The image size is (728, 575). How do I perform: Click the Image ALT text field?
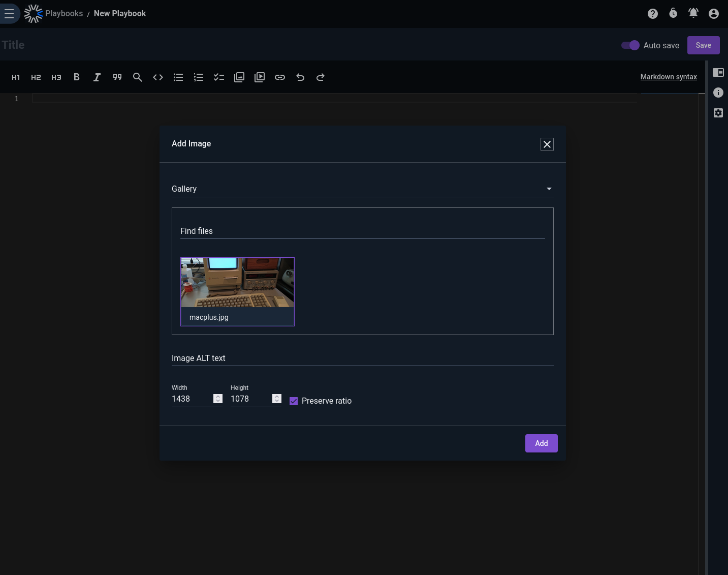coord(363,358)
